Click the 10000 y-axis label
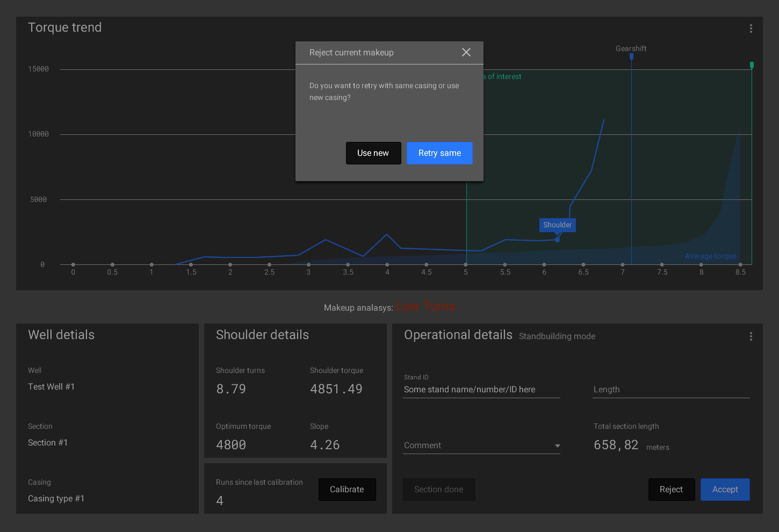 pos(39,134)
